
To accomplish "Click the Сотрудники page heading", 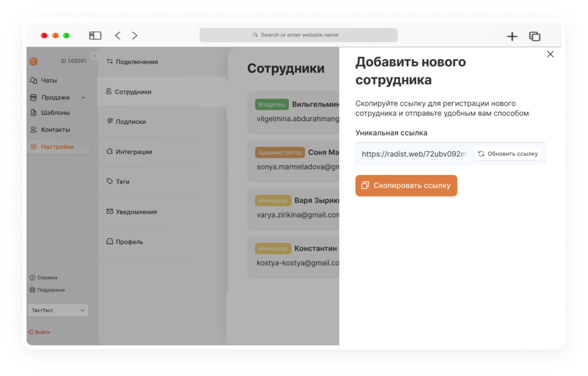I will coord(286,68).
